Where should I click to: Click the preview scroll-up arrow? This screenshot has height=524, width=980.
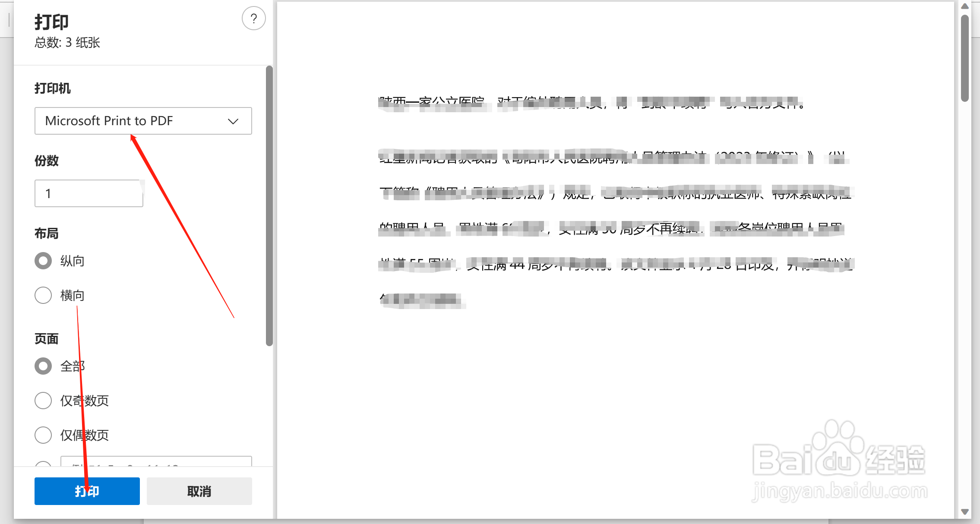pos(965,6)
